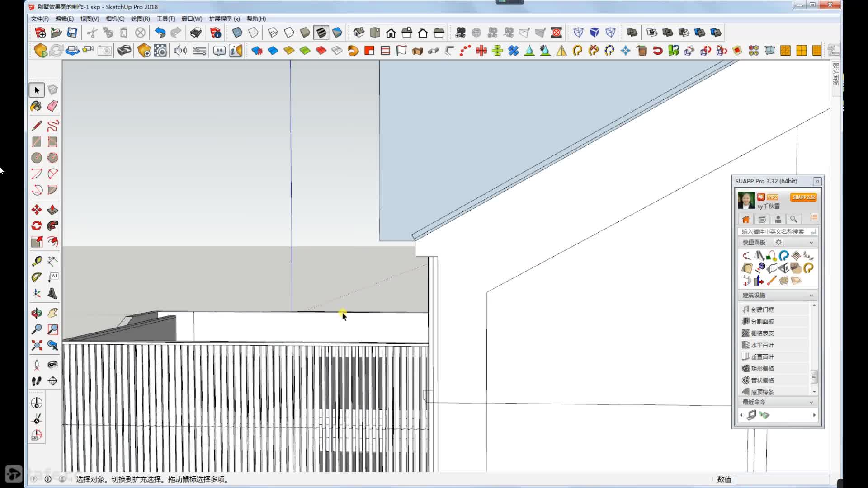Choose the Protractor tool
This screenshot has height=488, width=868.
point(37,277)
